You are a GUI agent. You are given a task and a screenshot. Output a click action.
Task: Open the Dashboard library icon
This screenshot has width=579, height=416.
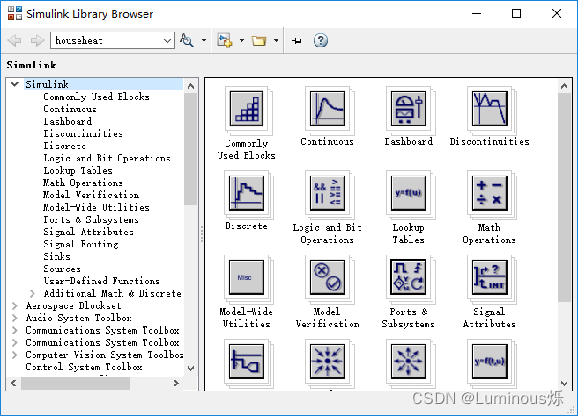(x=408, y=109)
